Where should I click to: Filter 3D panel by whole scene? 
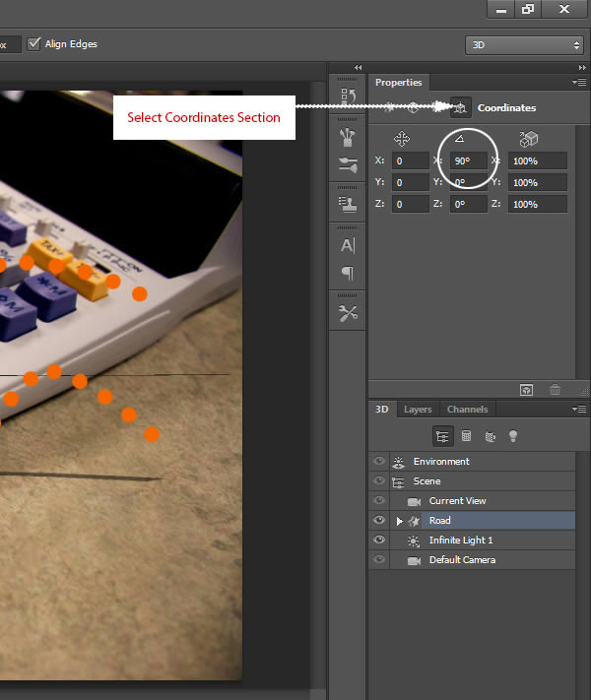[442, 436]
